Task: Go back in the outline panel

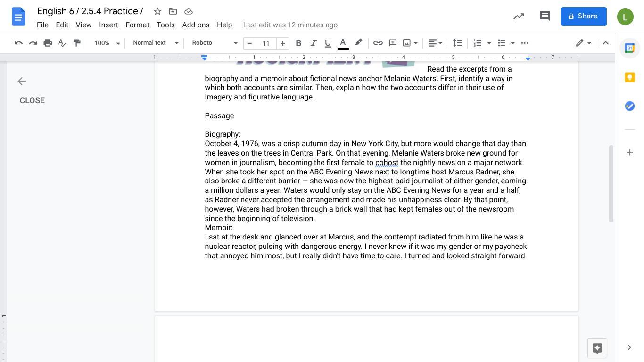Action: (x=22, y=82)
